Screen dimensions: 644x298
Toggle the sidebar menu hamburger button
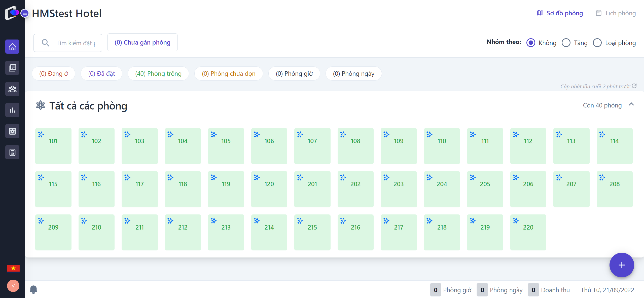[x=25, y=13]
